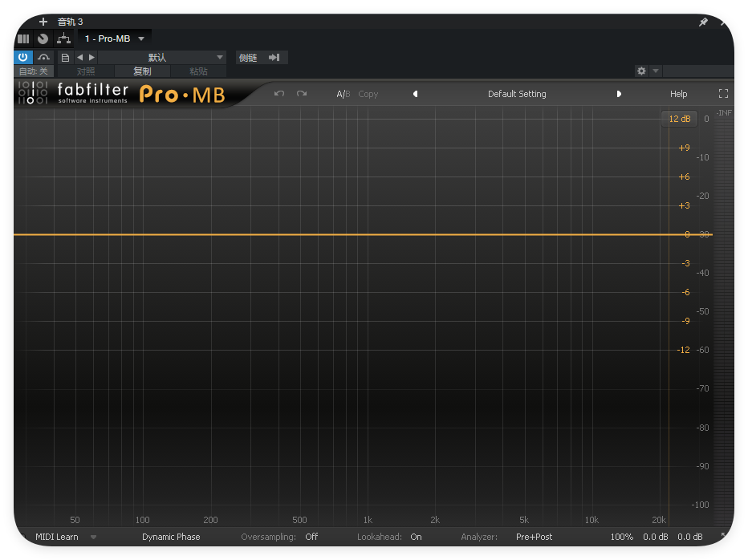Go to previous host preset arrow

[79, 57]
